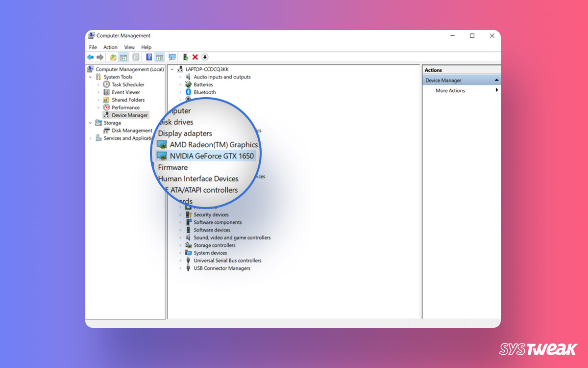This screenshot has height=368, width=588.
Task: Click the Export list toolbar icon
Action: pos(112,57)
